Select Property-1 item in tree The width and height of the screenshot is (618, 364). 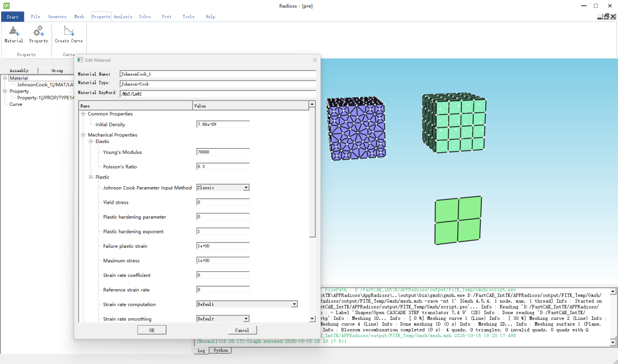click(45, 98)
